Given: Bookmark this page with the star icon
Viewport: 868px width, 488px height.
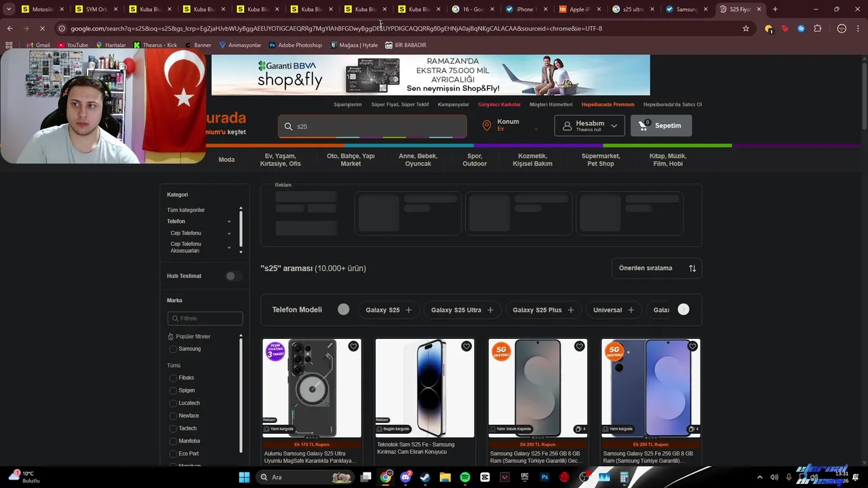Looking at the screenshot, I should pos(746,28).
